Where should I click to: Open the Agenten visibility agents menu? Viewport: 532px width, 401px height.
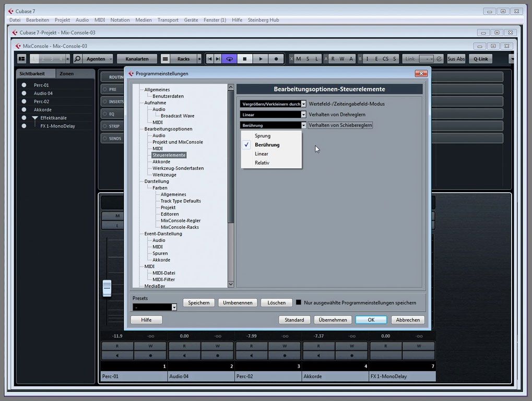(x=98, y=58)
